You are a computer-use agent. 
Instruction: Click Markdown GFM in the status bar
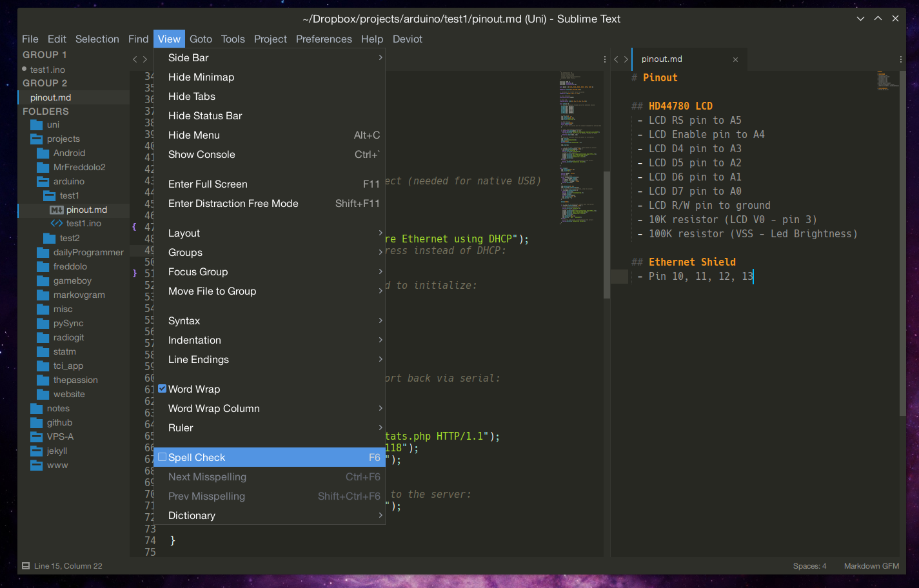[871, 565]
